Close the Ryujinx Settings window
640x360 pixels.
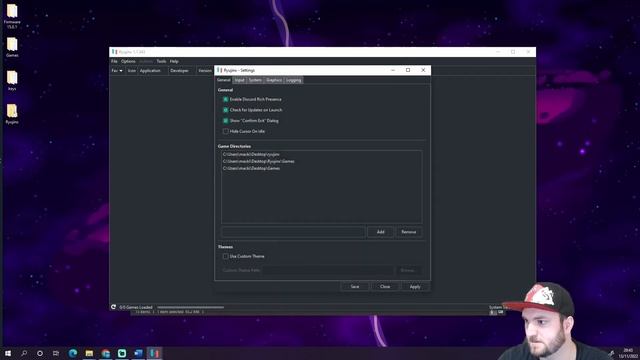[423, 70]
